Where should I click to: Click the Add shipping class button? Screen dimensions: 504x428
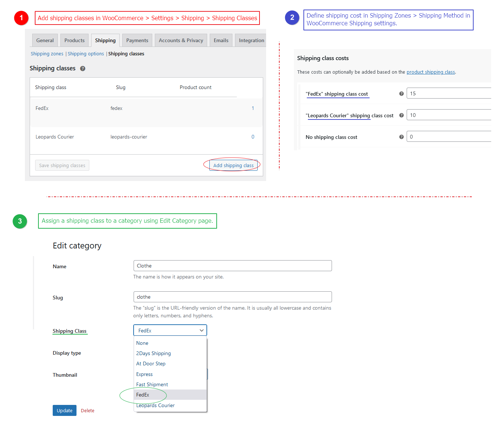pos(234,165)
